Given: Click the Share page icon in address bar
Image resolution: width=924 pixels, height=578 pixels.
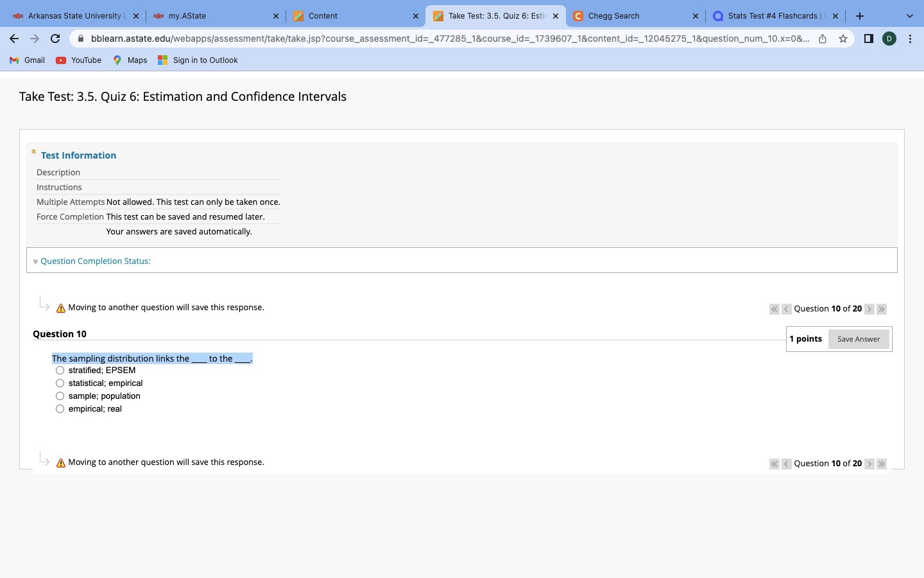Looking at the screenshot, I should coord(823,39).
